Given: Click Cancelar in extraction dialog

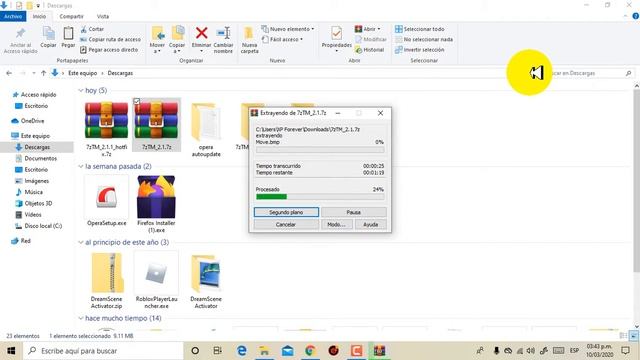Looking at the screenshot, I should click(x=286, y=224).
